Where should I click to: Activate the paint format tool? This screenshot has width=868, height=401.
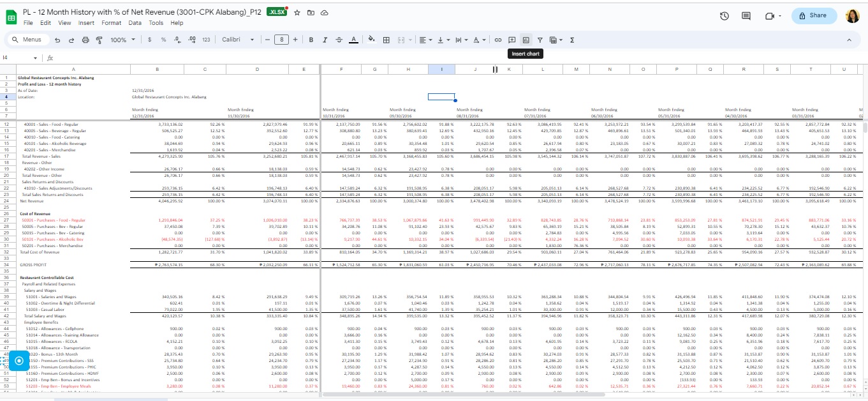click(x=99, y=40)
